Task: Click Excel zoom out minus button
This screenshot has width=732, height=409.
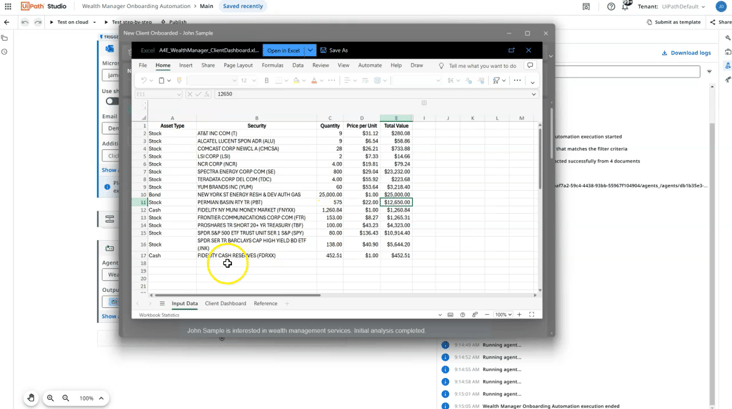Action: [487, 315]
